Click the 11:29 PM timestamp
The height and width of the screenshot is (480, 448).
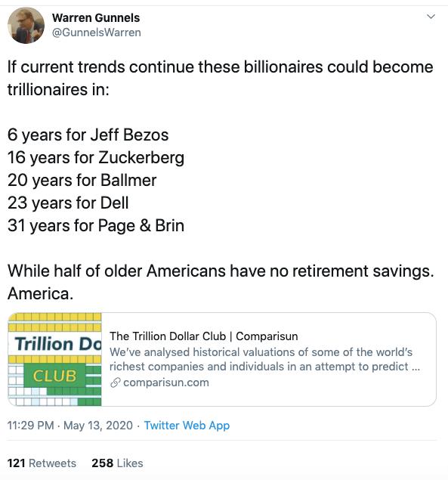coord(31,426)
